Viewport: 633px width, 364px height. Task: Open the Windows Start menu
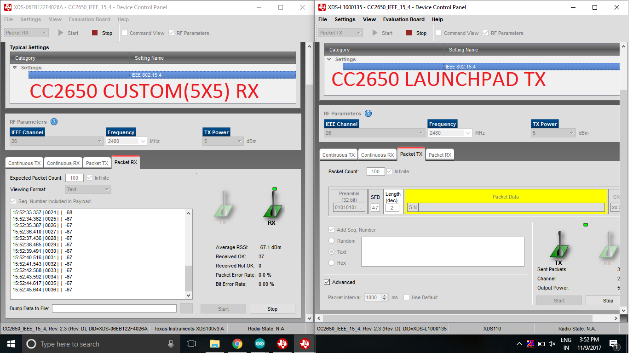[11, 344]
